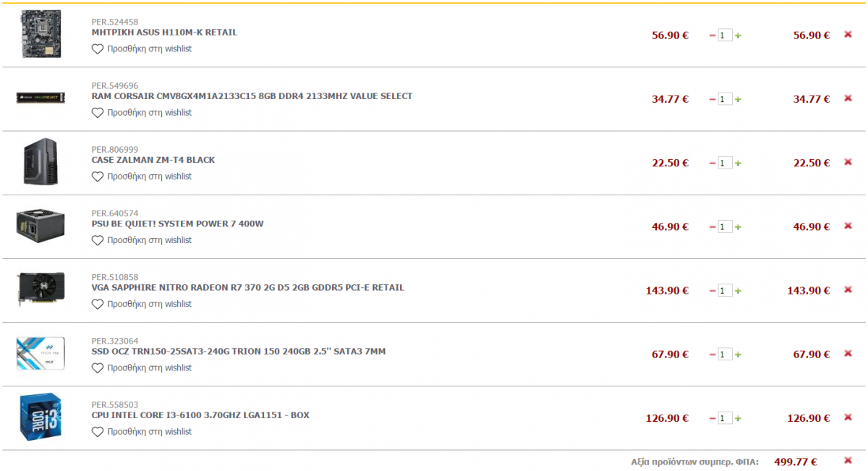Decrease Sapphire Radeon quantity with minus

(x=712, y=291)
